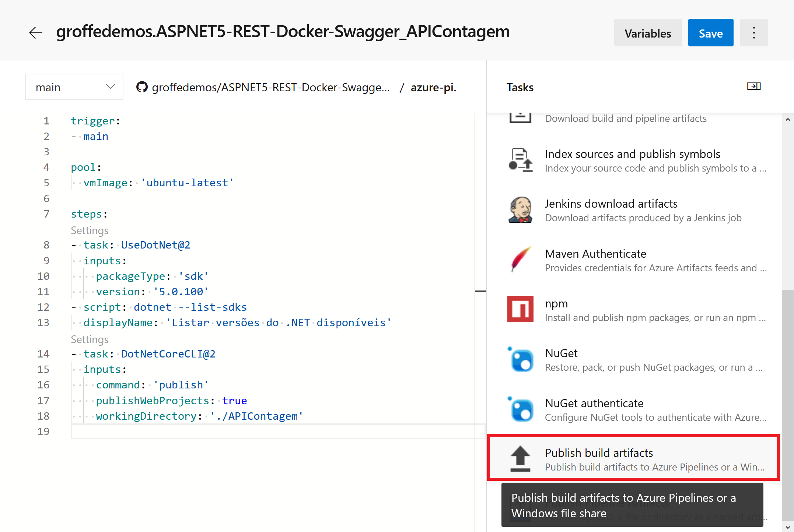Open Settings for the UseDotNet@2 task
Image resolution: width=794 pixels, height=532 pixels.
[x=90, y=230]
